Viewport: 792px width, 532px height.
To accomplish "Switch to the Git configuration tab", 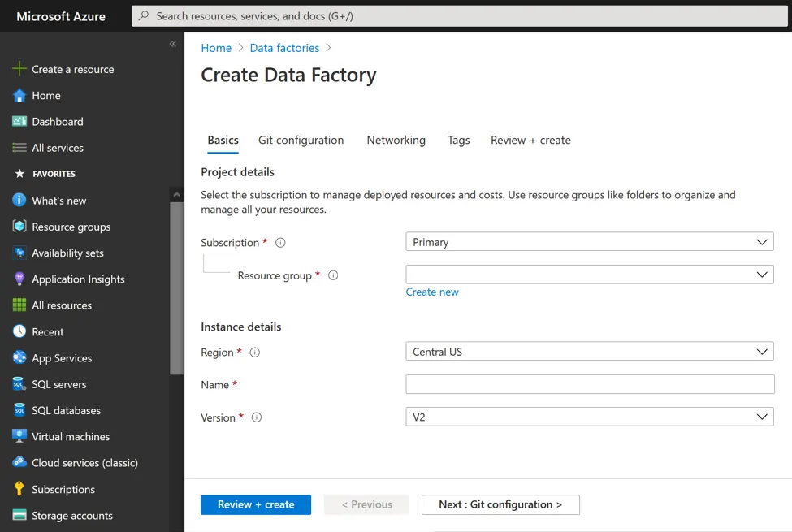I will coord(301,140).
